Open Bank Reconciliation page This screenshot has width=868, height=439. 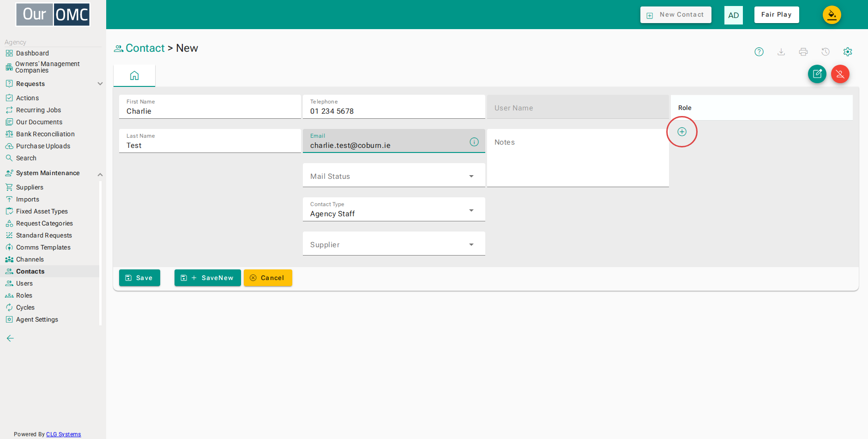[45, 134]
